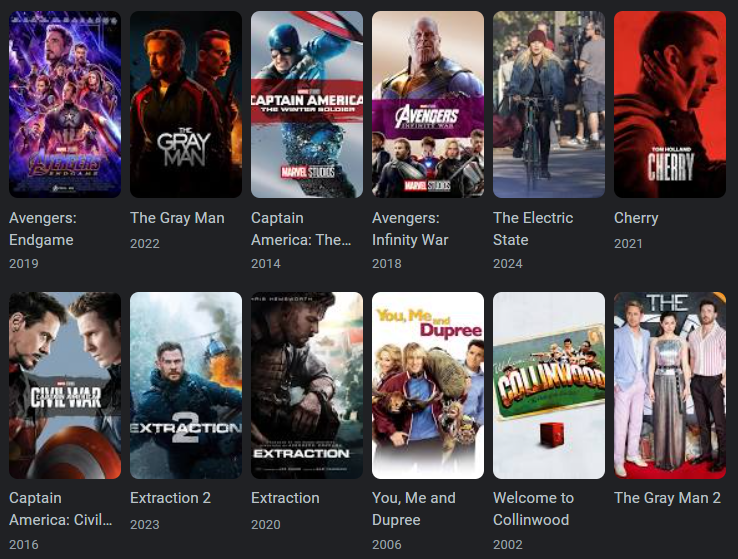Open Welcome to Collinwood poster

click(x=549, y=385)
